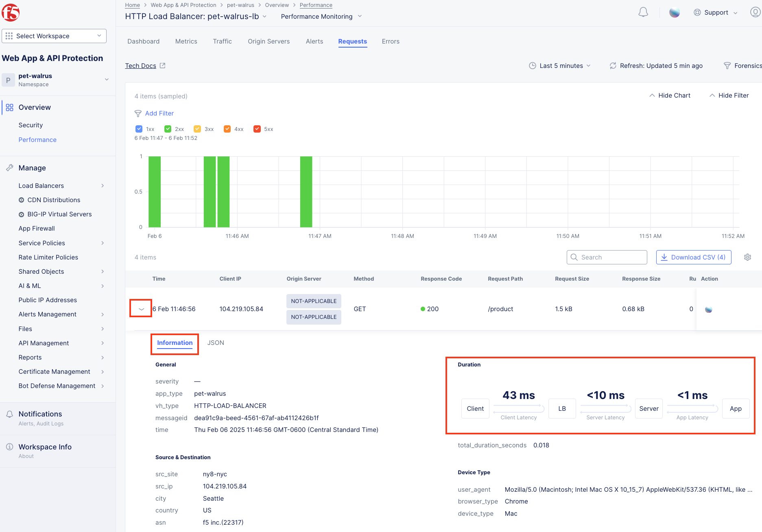The height and width of the screenshot is (532, 762).
Task: Click Hide Chart
Action: (x=670, y=95)
